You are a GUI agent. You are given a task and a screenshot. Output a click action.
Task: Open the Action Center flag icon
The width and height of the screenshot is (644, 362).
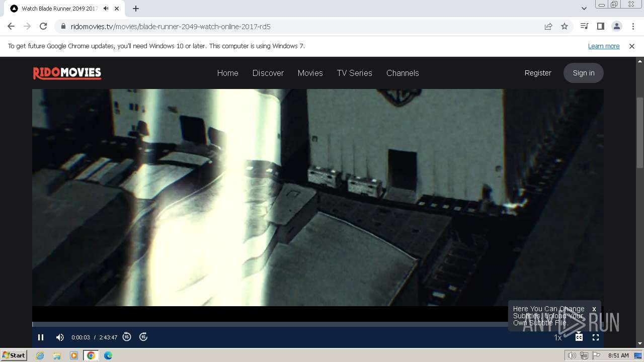597,355
